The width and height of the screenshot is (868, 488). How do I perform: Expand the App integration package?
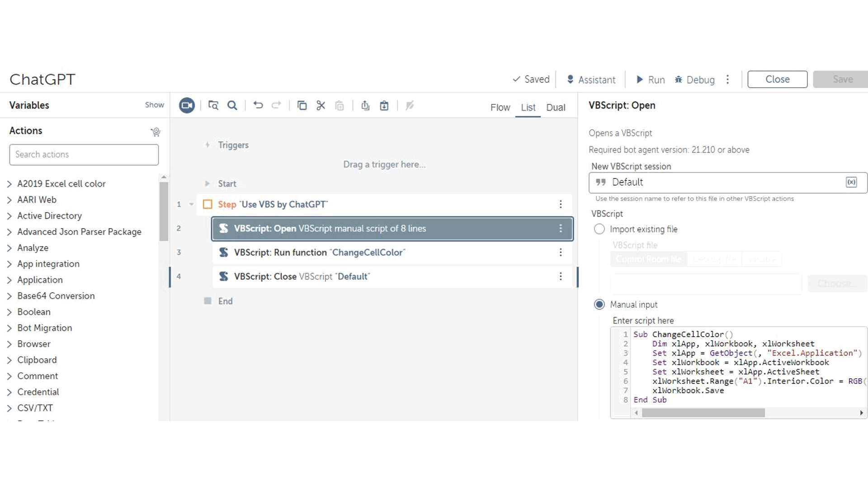point(9,264)
